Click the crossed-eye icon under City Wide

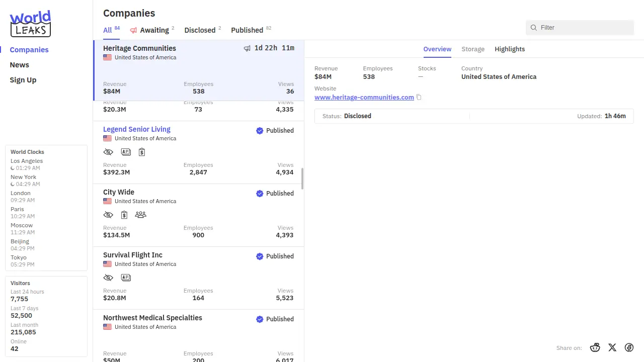coord(108,215)
